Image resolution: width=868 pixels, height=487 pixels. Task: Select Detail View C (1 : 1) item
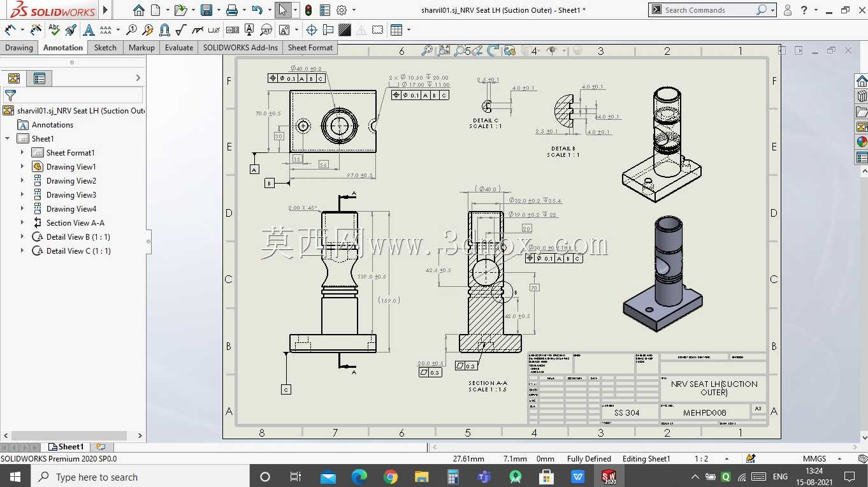tap(78, 251)
